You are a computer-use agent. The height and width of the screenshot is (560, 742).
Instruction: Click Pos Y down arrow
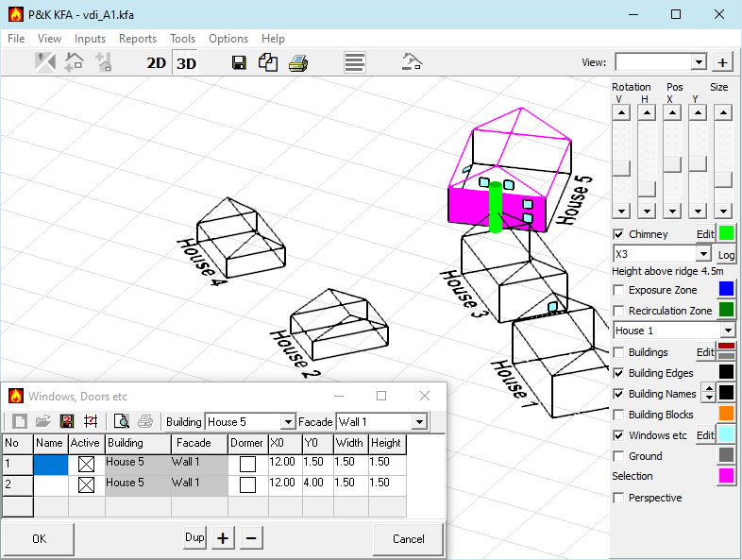pyautogui.click(x=698, y=211)
